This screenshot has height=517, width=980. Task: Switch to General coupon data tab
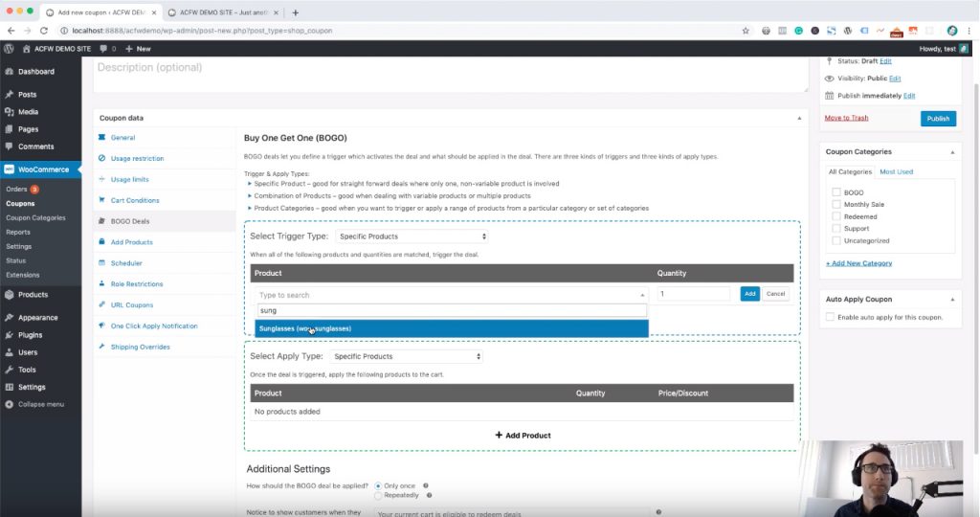click(122, 138)
